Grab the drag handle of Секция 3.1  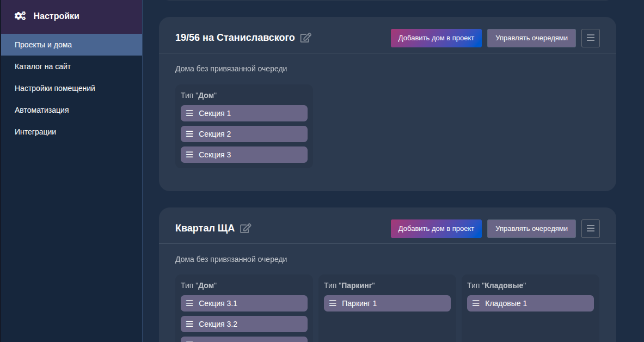pyautogui.click(x=189, y=303)
